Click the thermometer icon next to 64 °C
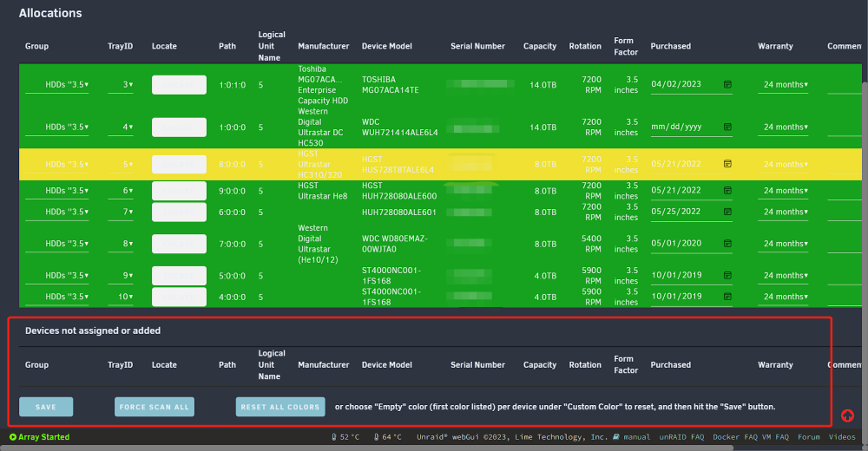This screenshot has height=451, width=868. pyautogui.click(x=377, y=437)
